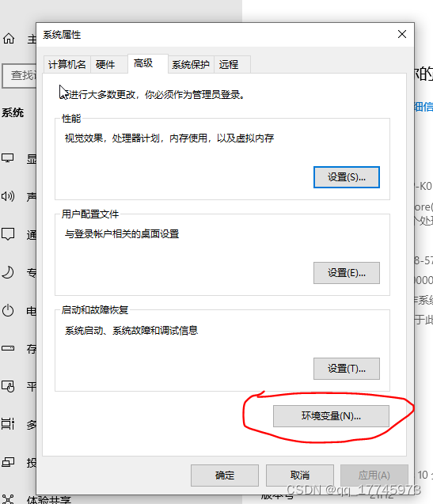Image resolution: width=433 pixels, height=504 pixels.
Task: Click the home icon in Settings sidebar
Action: point(9,39)
